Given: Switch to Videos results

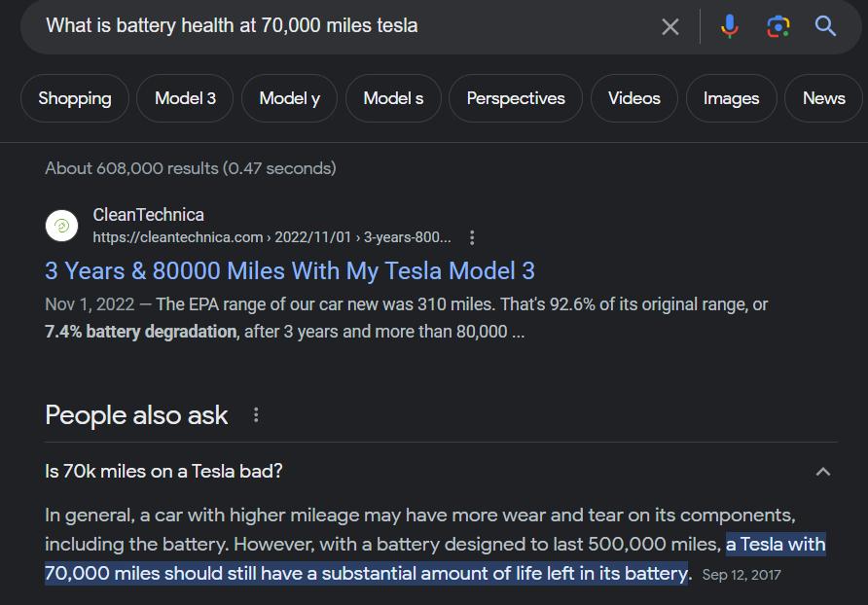Looking at the screenshot, I should pos(633,98).
